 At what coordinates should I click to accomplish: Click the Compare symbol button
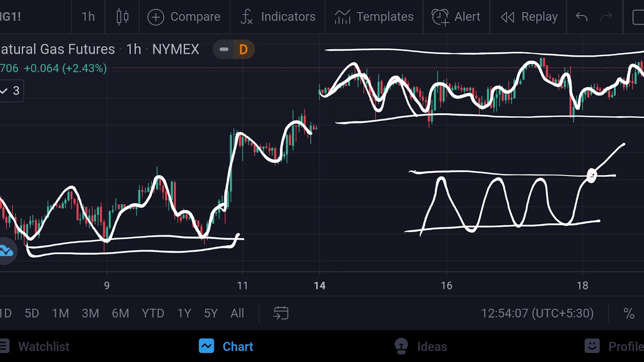coord(184,17)
